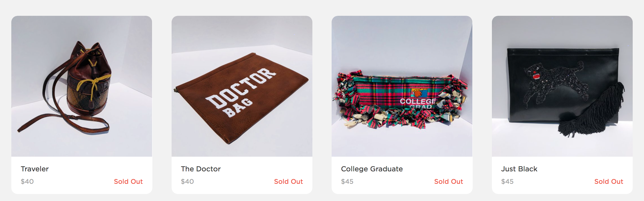Click Sold Out label on College Graduate card

[x=449, y=182]
